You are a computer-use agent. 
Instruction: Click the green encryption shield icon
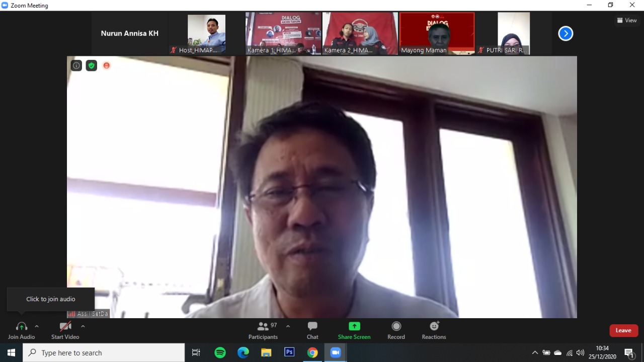pos(92,65)
